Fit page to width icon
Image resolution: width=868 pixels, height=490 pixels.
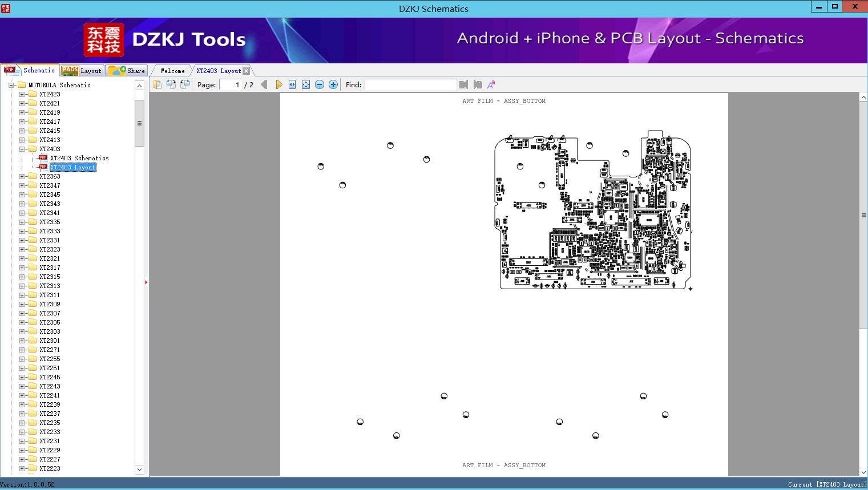(292, 84)
